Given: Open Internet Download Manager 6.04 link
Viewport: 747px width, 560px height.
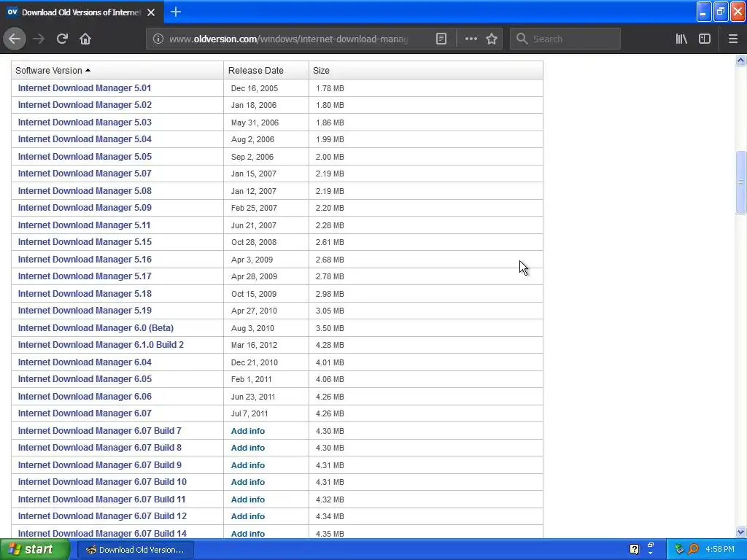Looking at the screenshot, I should coord(85,362).
